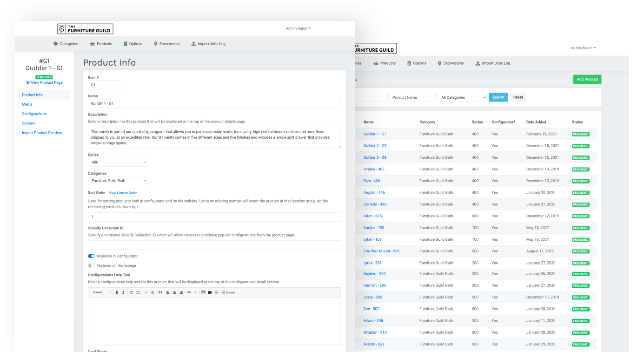Image resolution: width=644 pixels, height=352 pixels.
Task: Click the Reset button in back window
Action: pos(518,97)
